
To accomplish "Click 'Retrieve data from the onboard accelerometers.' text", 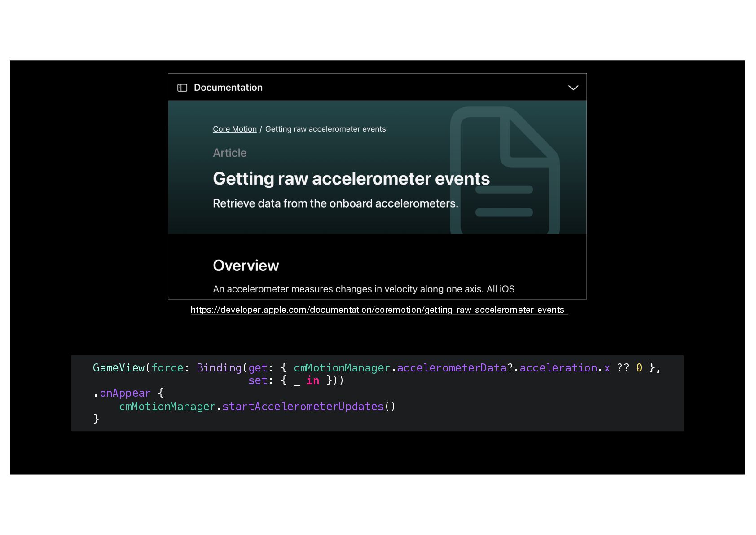I will click(x=335, y=203).
